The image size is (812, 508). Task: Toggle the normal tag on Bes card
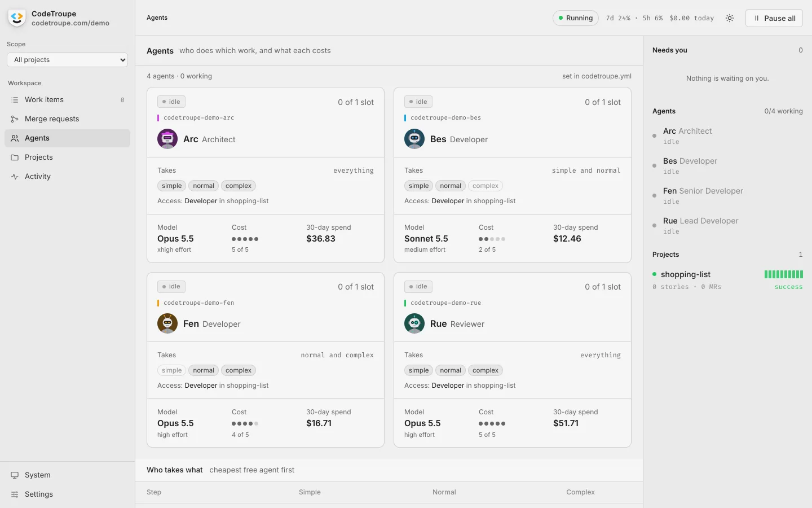451,186
